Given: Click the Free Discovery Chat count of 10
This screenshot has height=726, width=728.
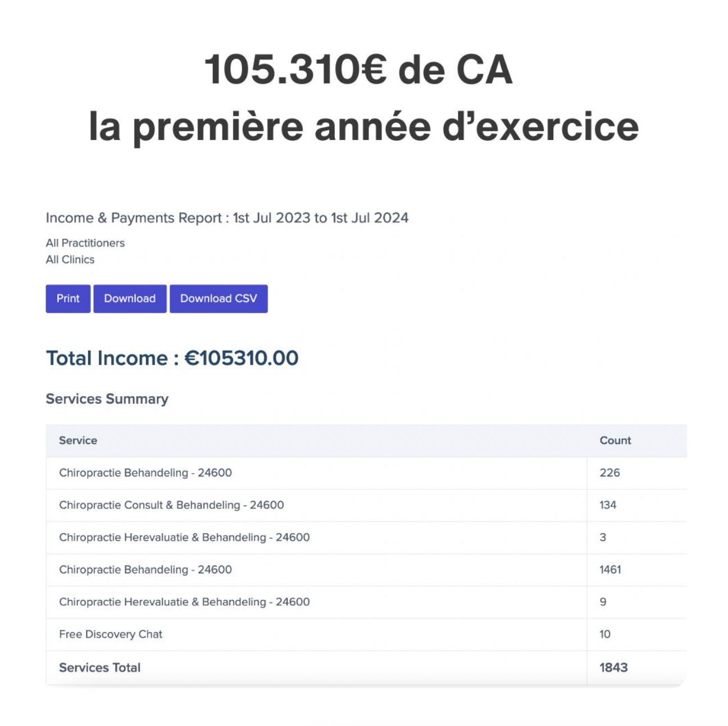Looking at the screenshot, I should (605, 634).
